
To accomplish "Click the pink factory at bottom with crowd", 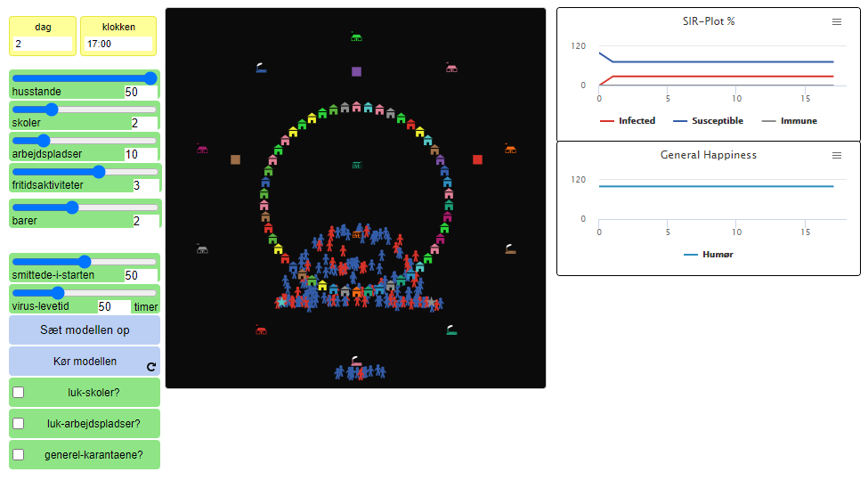I will coord(356,361).
